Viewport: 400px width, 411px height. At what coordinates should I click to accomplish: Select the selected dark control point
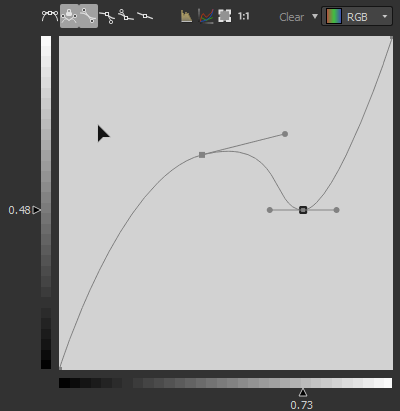click(x=303, y=210)
